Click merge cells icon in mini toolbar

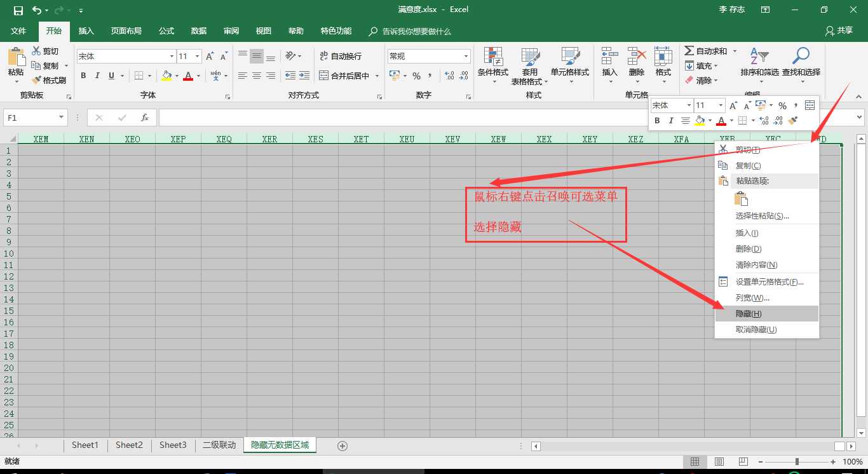click(810, 105)
